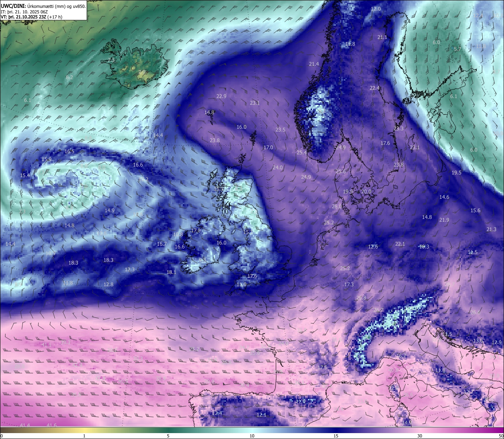Image resolution: width=504 pixels, height=439 pixels.
Task: Click the map value 18.1
Action: (x=171, y=272)
